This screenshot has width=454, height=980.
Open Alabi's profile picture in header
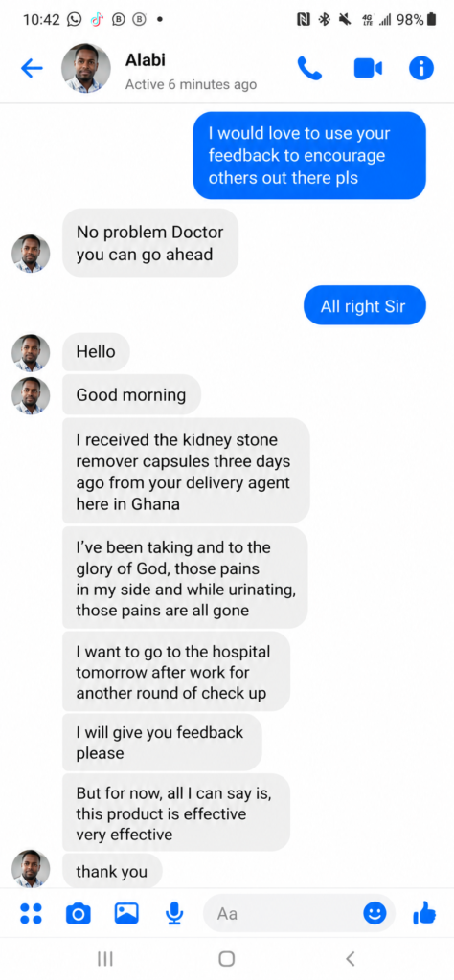pos(85,68)
